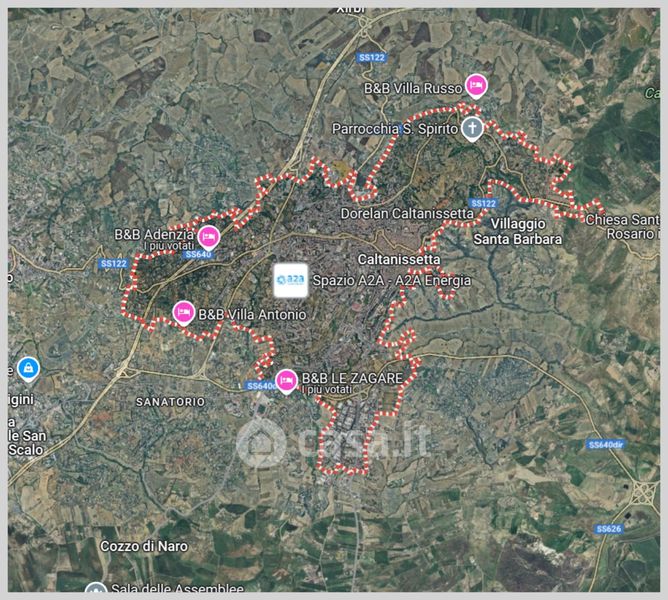Select the B&B LE ZAGARE hotel pin
The height and width of the screenshot is (600, 668).
(286, 381)
